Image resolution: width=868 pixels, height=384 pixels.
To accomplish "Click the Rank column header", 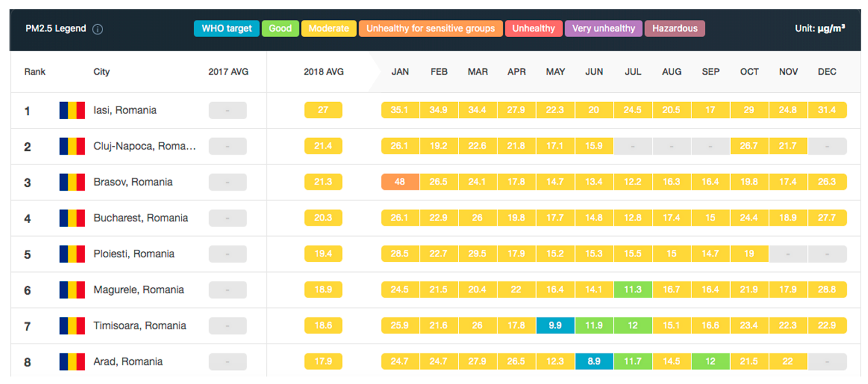I will [x=35, y=72].
